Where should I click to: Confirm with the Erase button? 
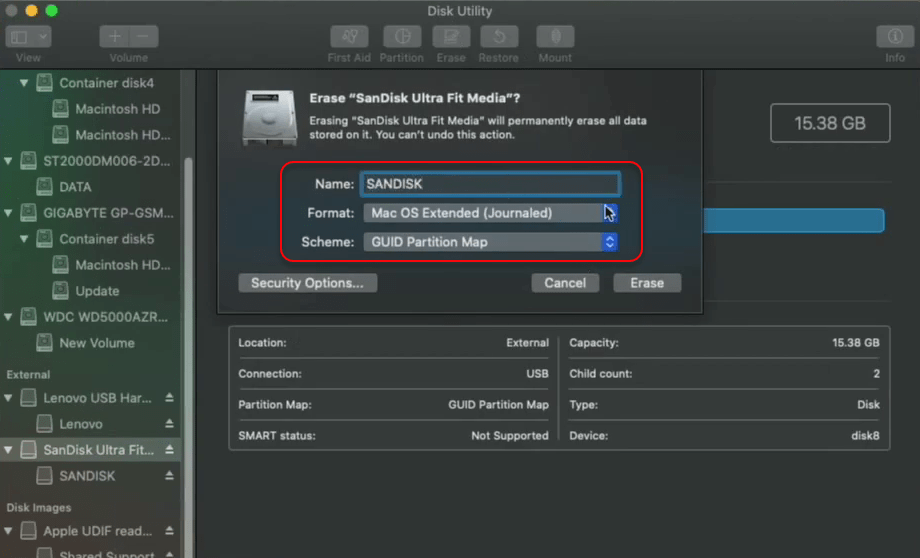click(x=647, y=283)
